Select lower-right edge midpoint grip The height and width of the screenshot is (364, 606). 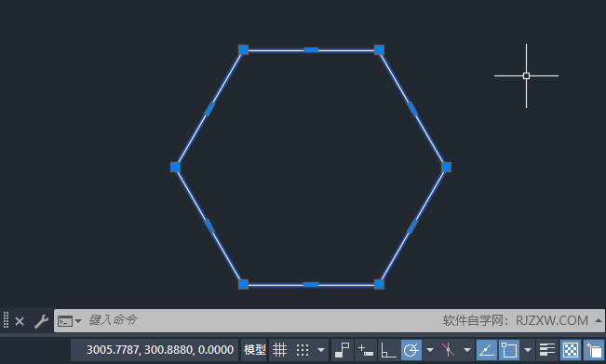(412, 226)
